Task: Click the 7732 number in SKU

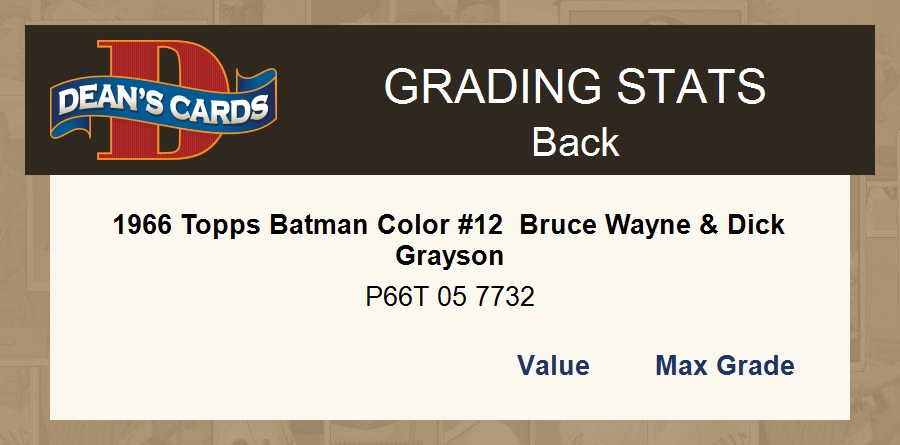Action: pyautogui.click(x=506, y=297)
